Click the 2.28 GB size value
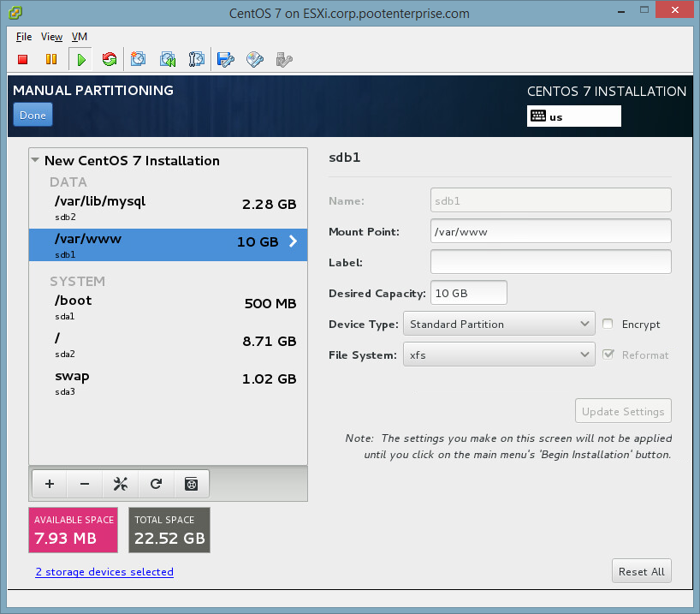Image resolution: width=700 pixels, height=614 pixels. click(270, 204)
